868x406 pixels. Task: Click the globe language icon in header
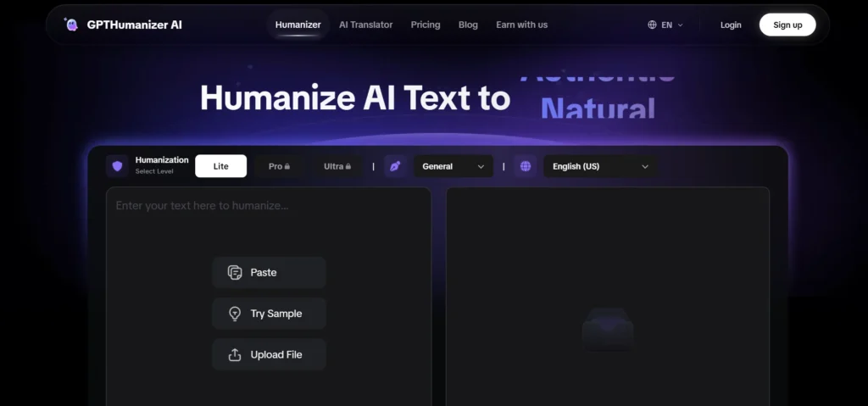coord(652,25)
